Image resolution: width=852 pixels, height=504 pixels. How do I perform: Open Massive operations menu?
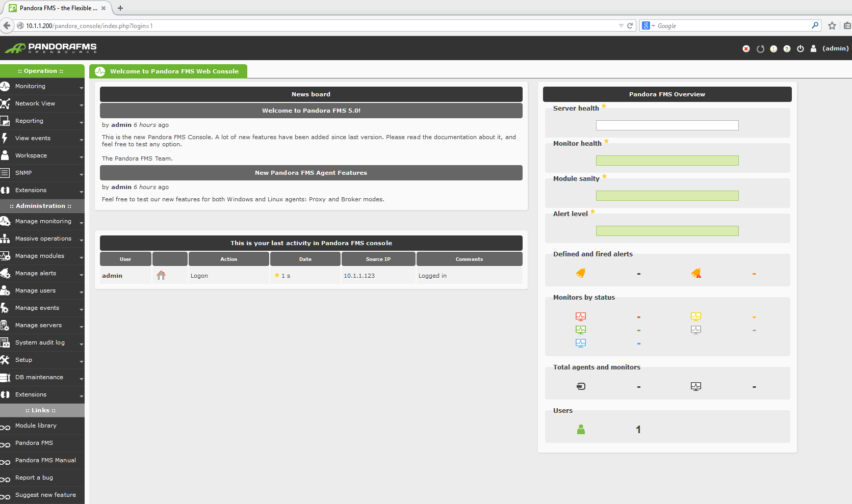click(x=43, y=238)
